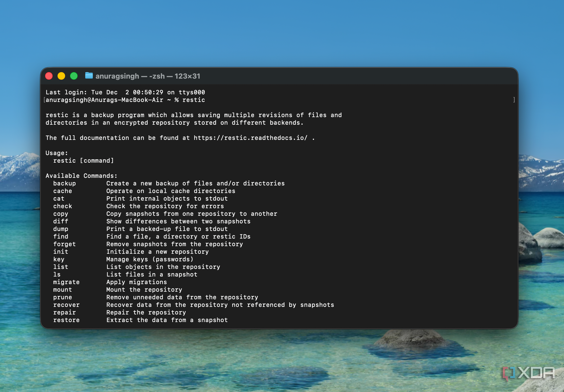Click the 'ls' command name
The width and height of the screenshot is (564, 392).
(x=57, y=275)
